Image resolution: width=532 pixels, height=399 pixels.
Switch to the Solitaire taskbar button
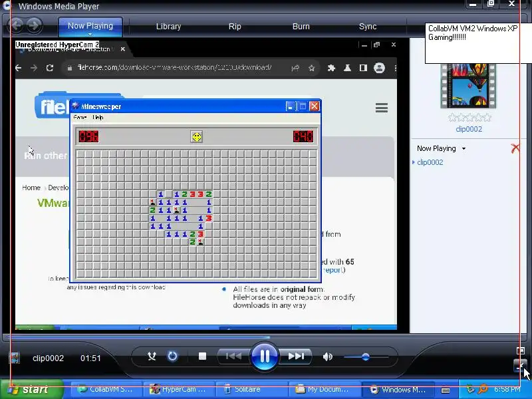251,390
